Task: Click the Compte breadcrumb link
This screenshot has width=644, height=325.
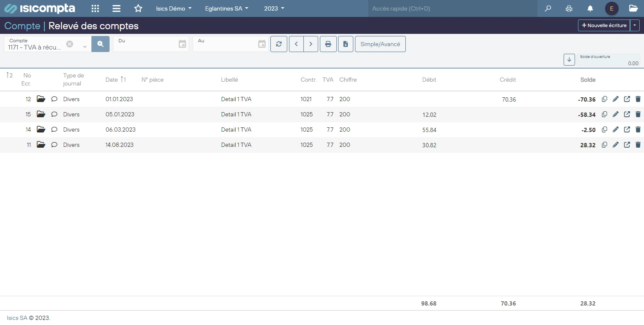Action: coord(22,26)
